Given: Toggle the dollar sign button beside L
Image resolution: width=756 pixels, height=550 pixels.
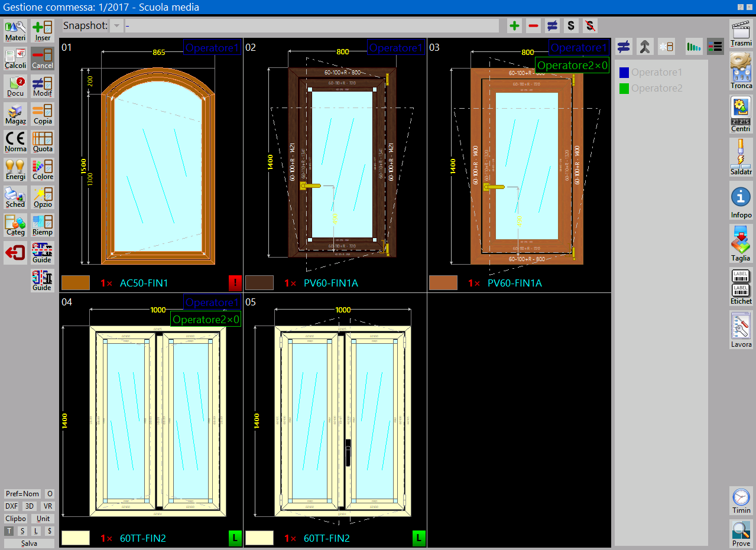Looking at the screenshot, I should (49, 531).
